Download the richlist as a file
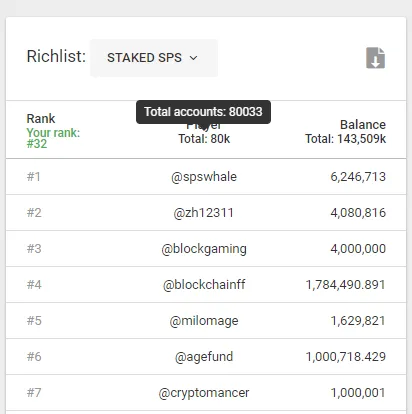The width and height of the screenshot is (412, 414). [375, 58]
